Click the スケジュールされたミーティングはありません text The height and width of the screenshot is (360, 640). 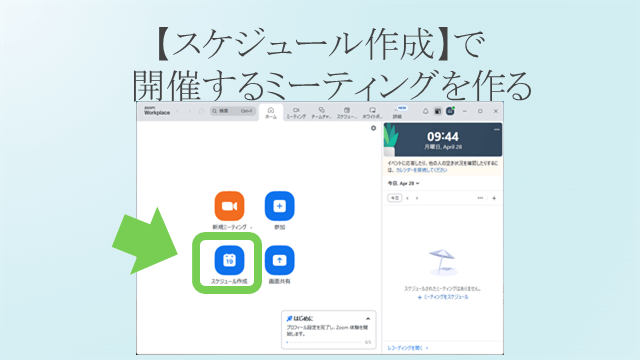(442, 289)
